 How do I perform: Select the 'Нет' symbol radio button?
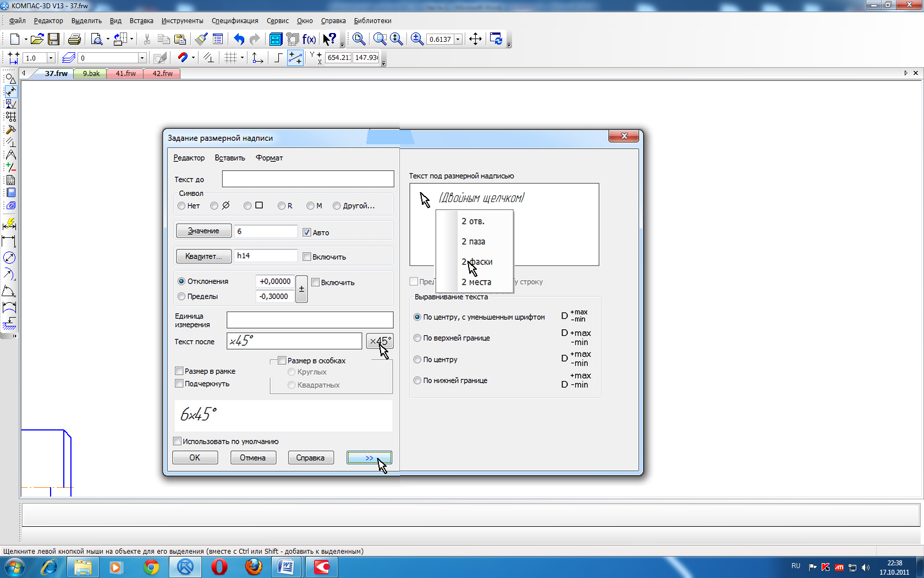182,206
